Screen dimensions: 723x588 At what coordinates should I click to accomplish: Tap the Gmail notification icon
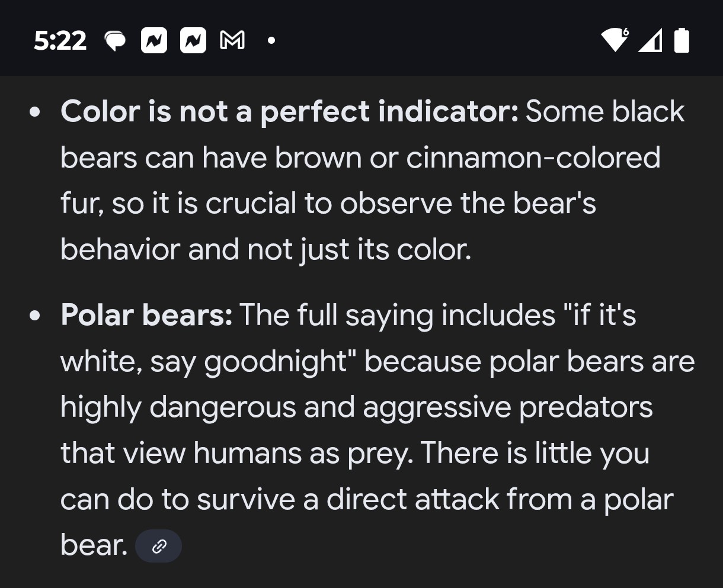[x=232, y=41]
